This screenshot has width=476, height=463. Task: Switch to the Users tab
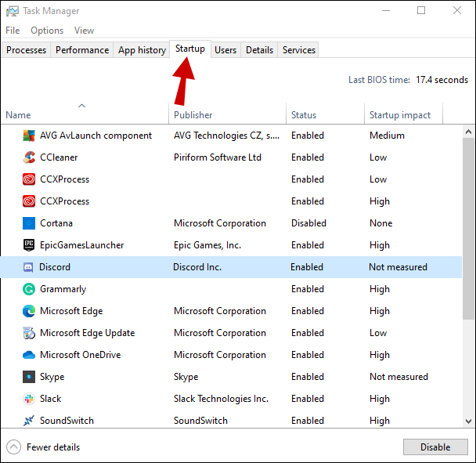click(225, 50)
